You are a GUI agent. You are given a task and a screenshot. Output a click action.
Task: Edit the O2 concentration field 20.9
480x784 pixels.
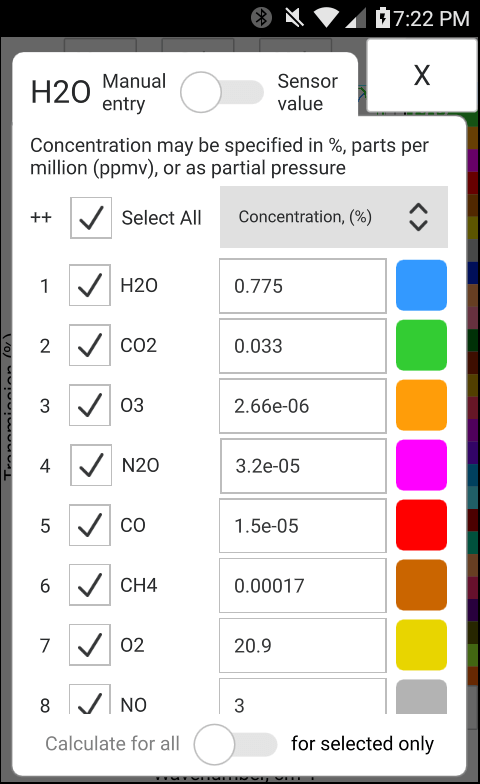pos(303,646)
